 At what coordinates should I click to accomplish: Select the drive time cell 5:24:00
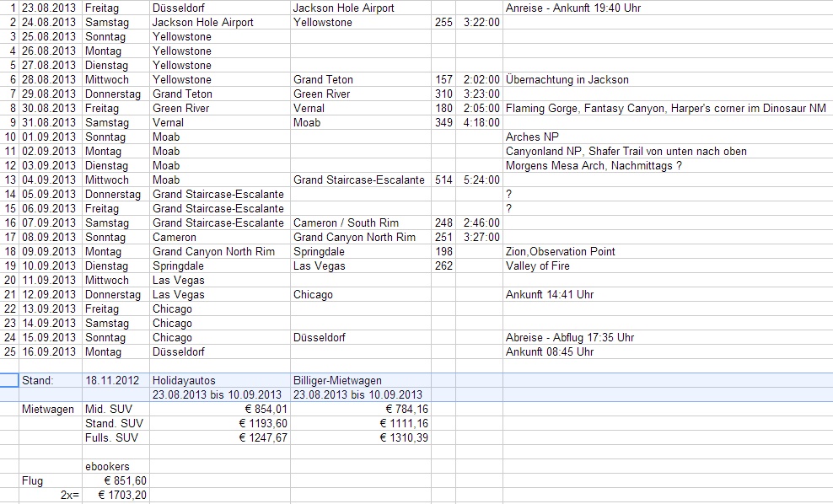481,180
